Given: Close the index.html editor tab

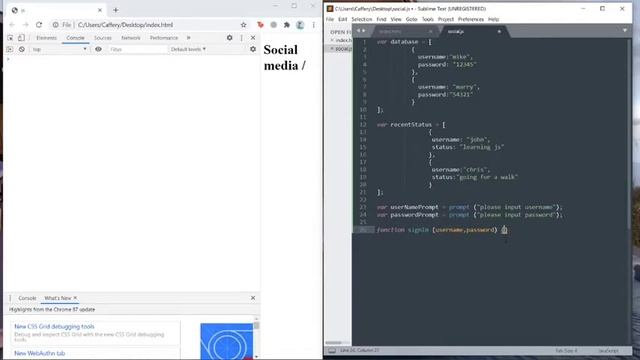Looking at the screenshot, I should (430, 31).
